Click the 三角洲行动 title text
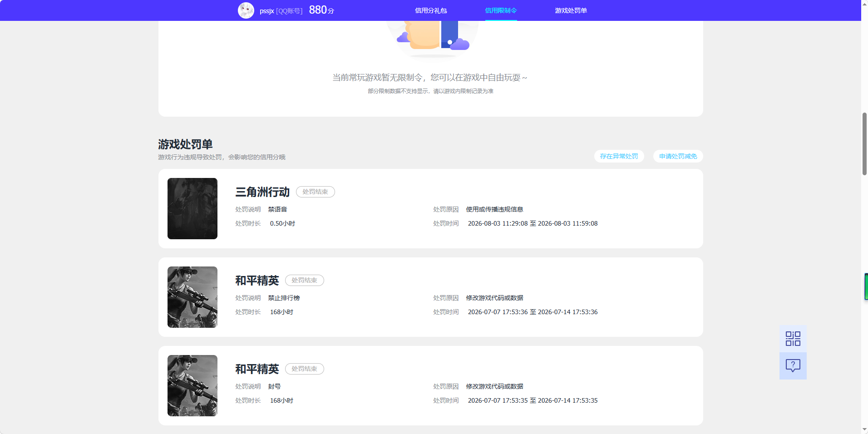868x434 pixels. [262, 192]
